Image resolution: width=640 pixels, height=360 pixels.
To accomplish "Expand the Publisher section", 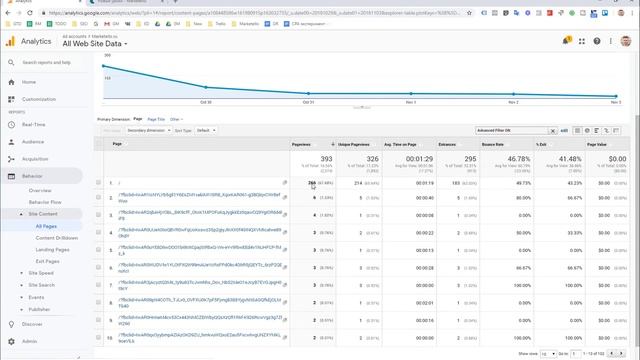I will pos(21,310).
